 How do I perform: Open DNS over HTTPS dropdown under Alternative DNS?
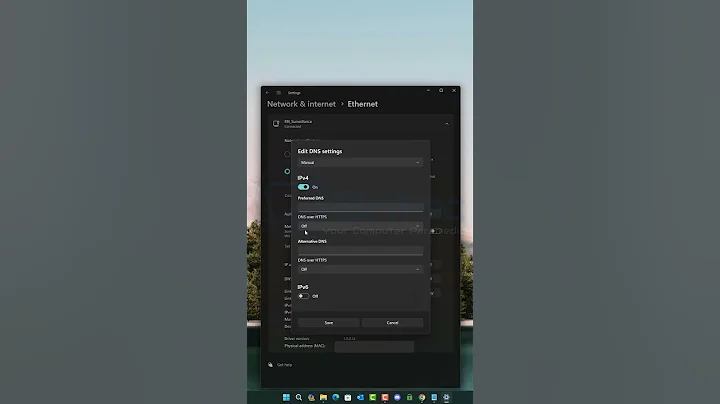tap(360, 269)
